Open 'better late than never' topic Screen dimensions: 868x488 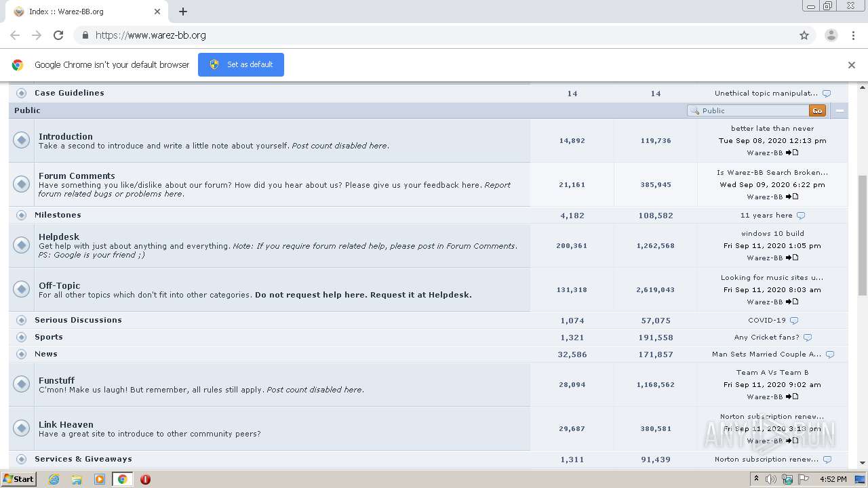pyautogui.click(x=772, y=128)
